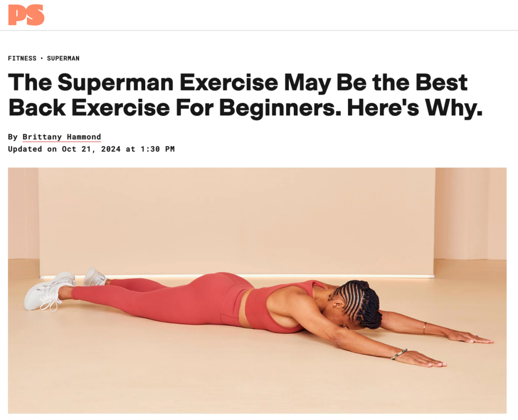Open the PS logo home link
The height and width of the screenshot is (420, 518).
(x=26, y=15)
